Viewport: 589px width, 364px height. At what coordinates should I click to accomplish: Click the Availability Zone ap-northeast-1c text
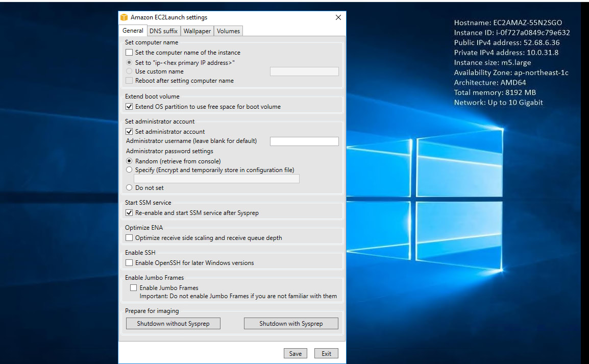[x=511, y=72]
